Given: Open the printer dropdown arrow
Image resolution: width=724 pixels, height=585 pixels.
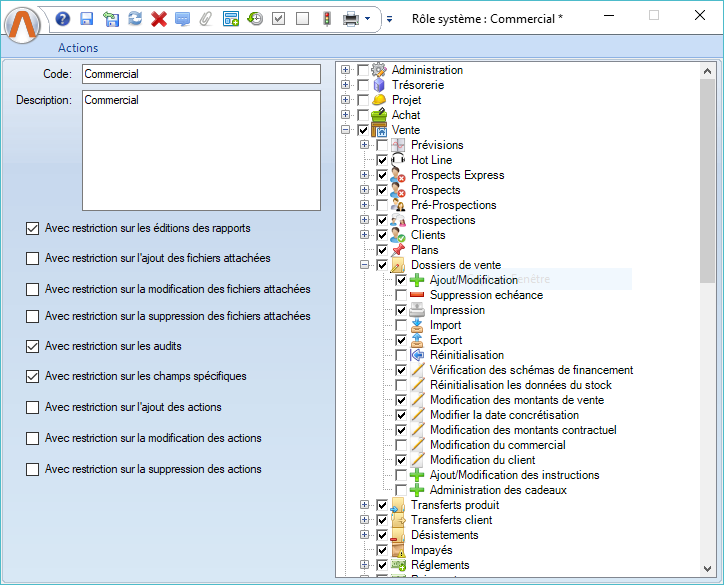Looking at the screenshot, I should [x=368, y=19].
